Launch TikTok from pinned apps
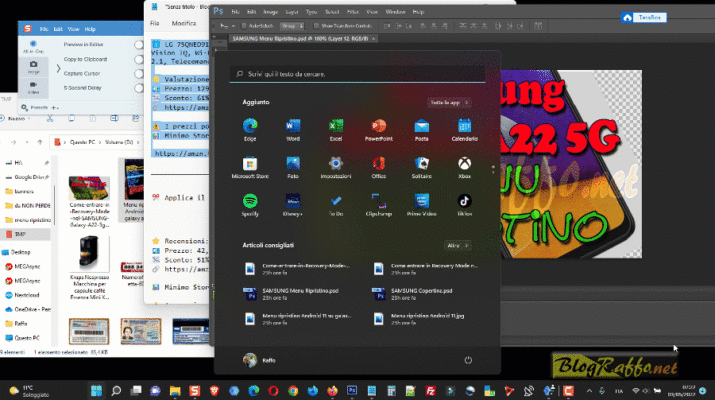This screenshot has height=400, width=715. [x=464, y=205]
